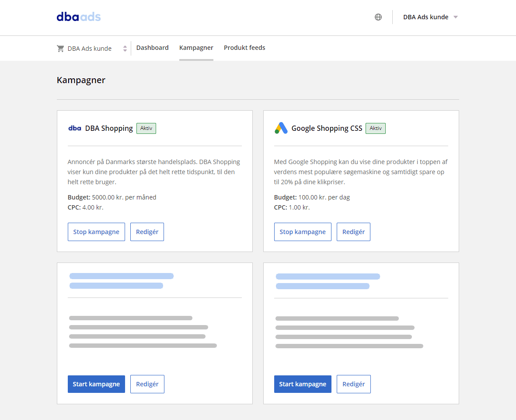Click Budget 100.00 kr. per dag text
The width and height of the screenshot is (516, 420).
point(312,197)
